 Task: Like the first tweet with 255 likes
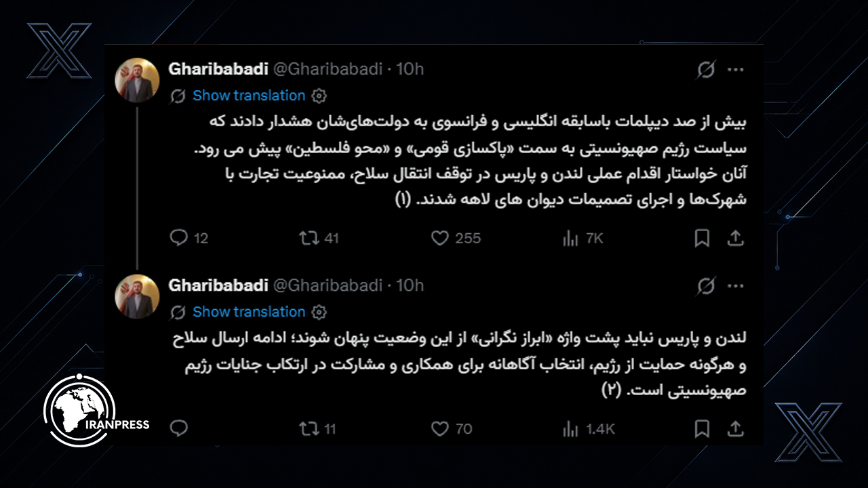point(440,238)
